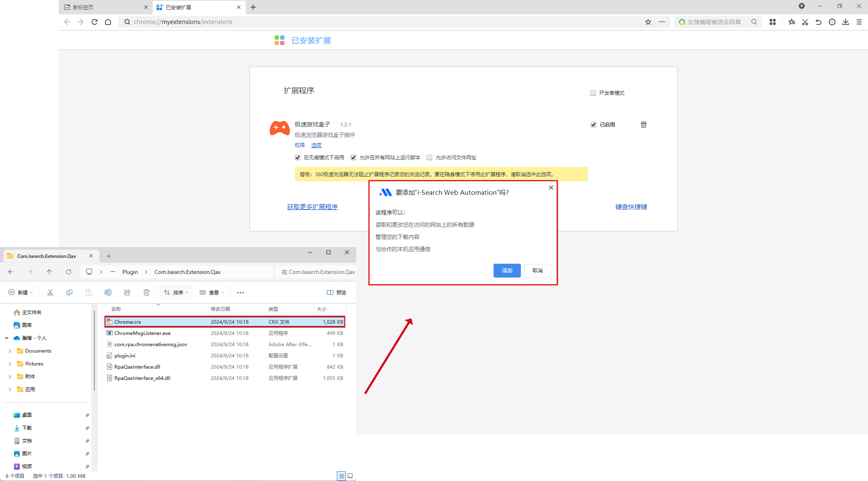Select the ChromeMsgListener.exe file
Image resolution: width=868 pixels, height=481 pixels.
click(x=143, y=333)
